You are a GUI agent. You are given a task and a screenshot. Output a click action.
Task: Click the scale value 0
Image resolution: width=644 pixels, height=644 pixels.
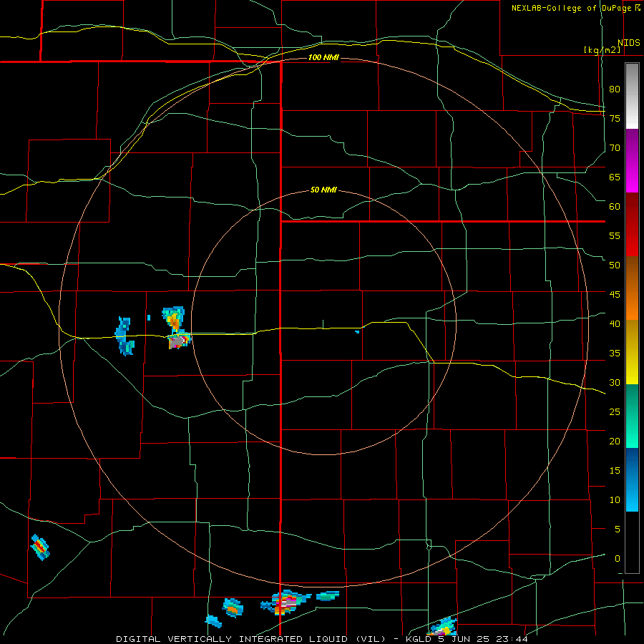pos(618,559)
